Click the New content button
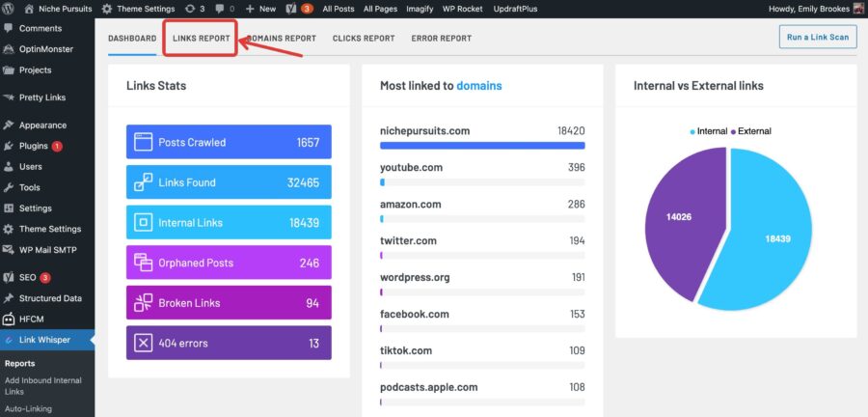 point(260,9)
